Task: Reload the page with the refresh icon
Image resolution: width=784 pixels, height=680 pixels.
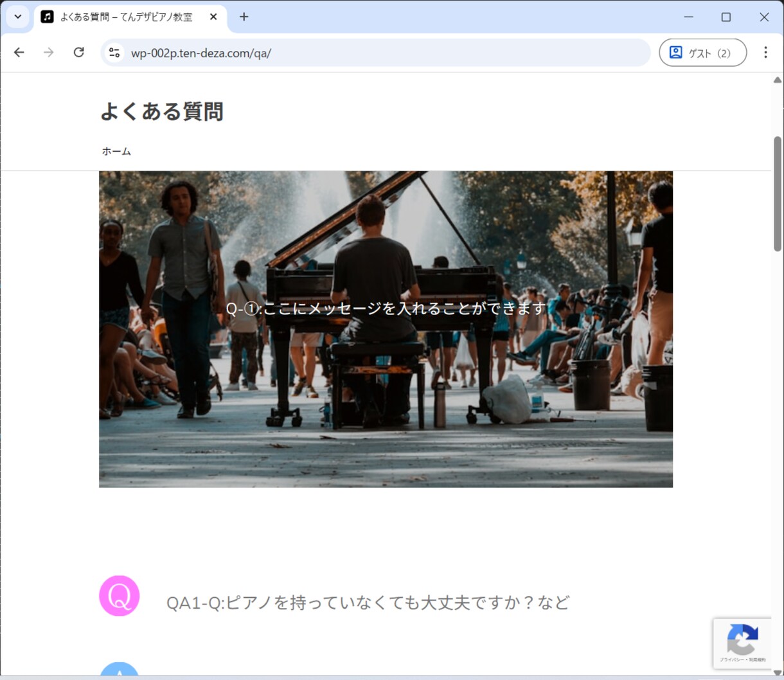Action: click(x=78, y=53)
